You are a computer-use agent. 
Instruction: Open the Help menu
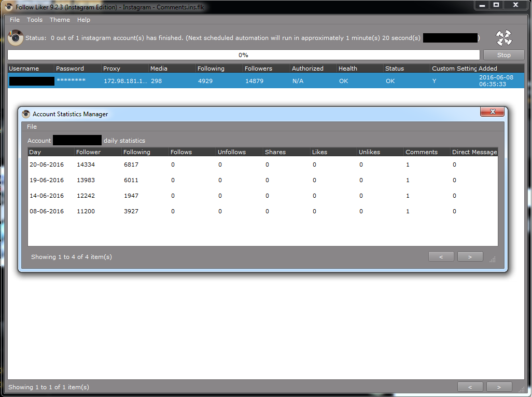[x=83, y=20]
